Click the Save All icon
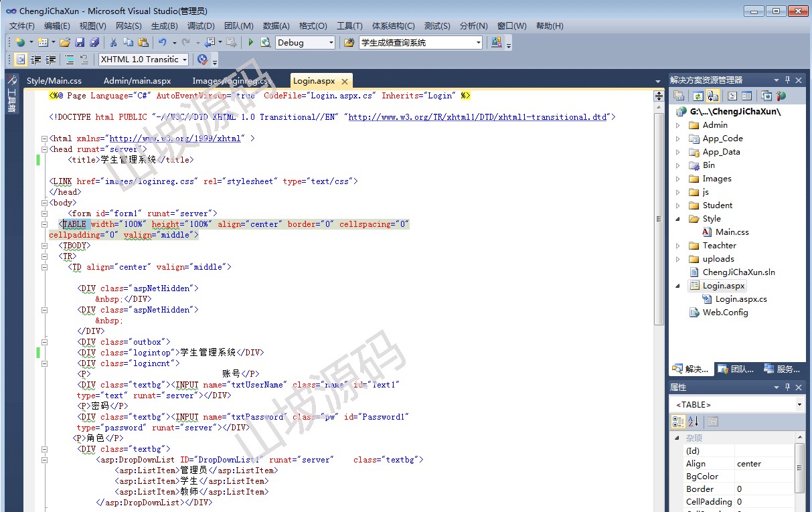This screenshot has height=512, width=812. [x=94, y=42]
